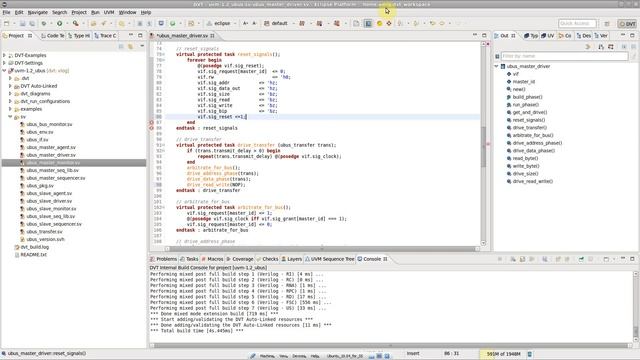640x360 pixels.
Task: Open the File menu
Action: point(6,12)
